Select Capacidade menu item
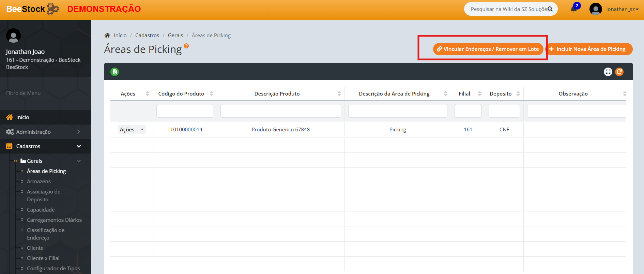This screenshot has width=644, height=274. [x=41, y=210]
